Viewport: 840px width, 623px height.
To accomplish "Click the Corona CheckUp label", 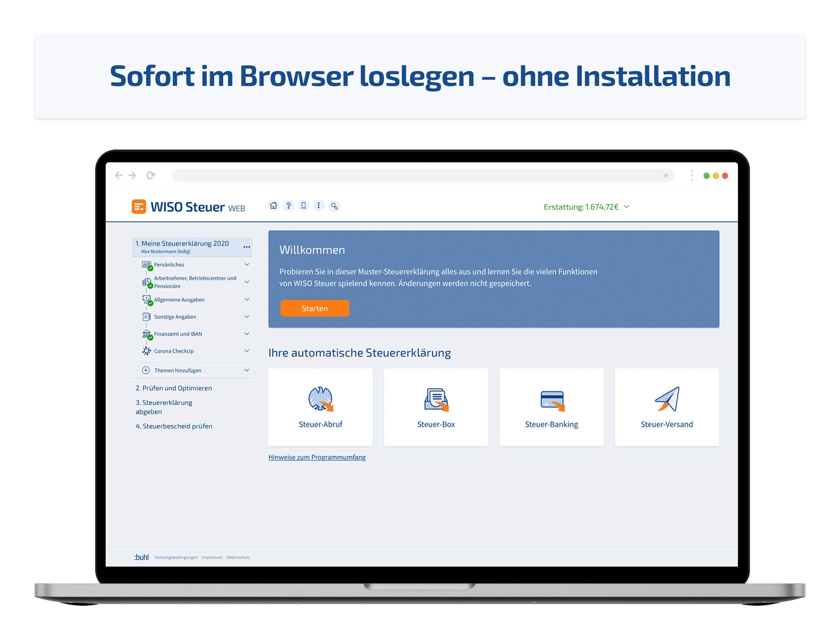I will (174, 351).
